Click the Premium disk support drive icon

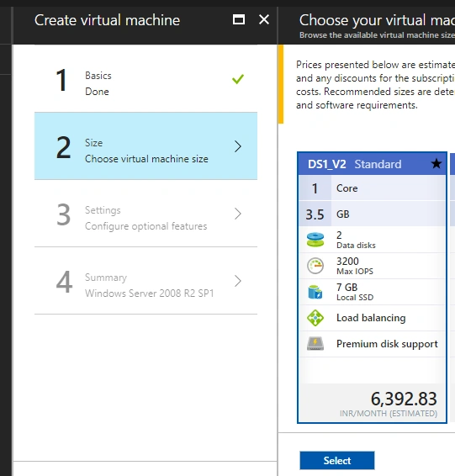pos(315,344)
